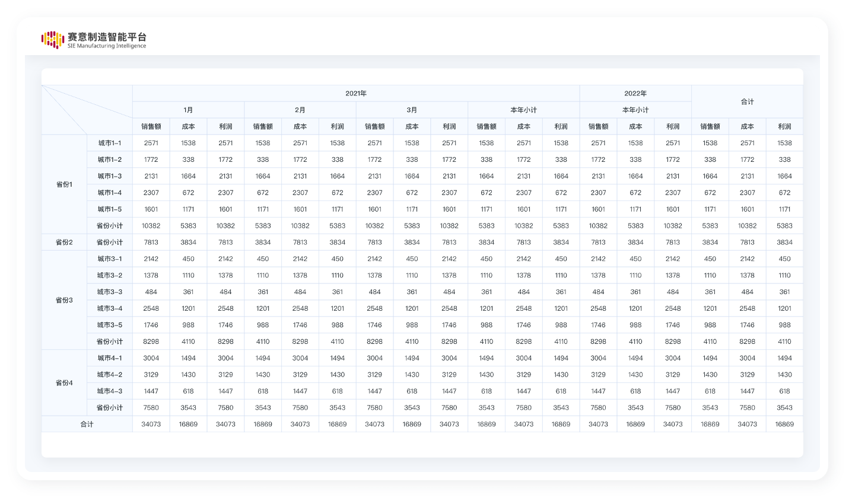This screenshot has width=852, height=504.
Task: Select the 省份4 row group
Action: 64,383
